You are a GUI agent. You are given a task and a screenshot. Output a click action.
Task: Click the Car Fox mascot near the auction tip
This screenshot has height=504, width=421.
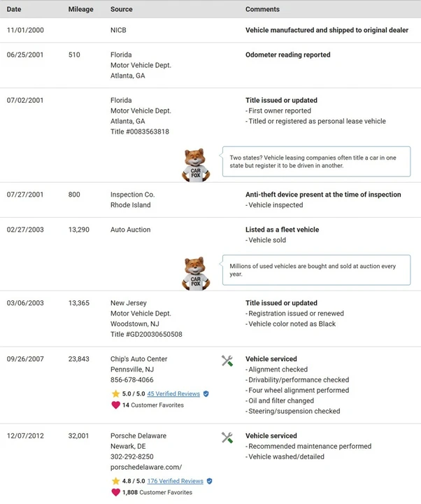tap(196, 274)
